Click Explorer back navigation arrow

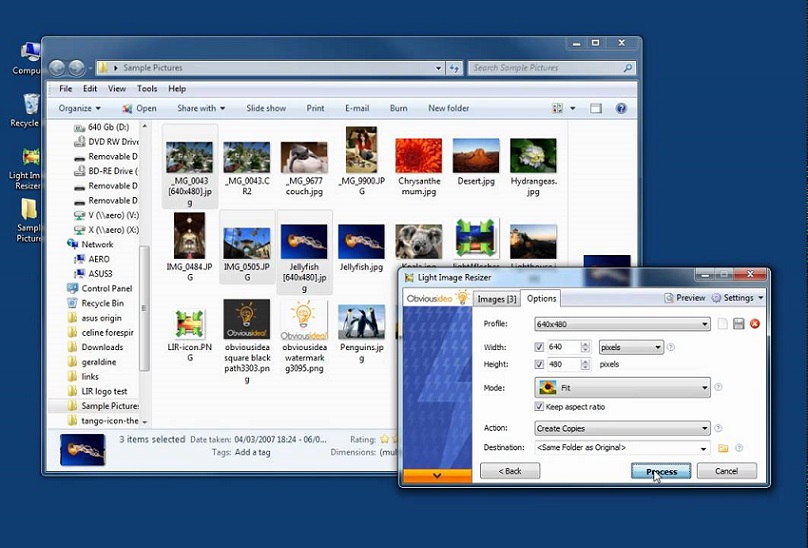57,68
